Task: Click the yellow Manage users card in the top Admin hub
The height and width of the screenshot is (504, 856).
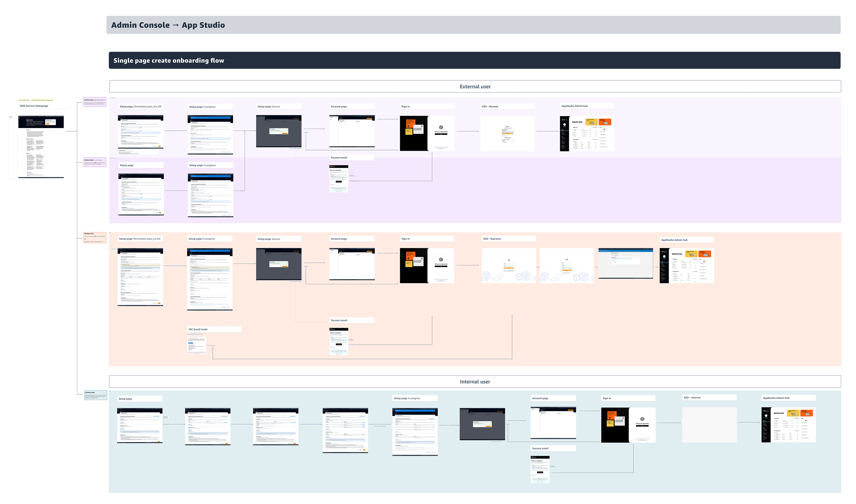Action: (x=592, y=122)
